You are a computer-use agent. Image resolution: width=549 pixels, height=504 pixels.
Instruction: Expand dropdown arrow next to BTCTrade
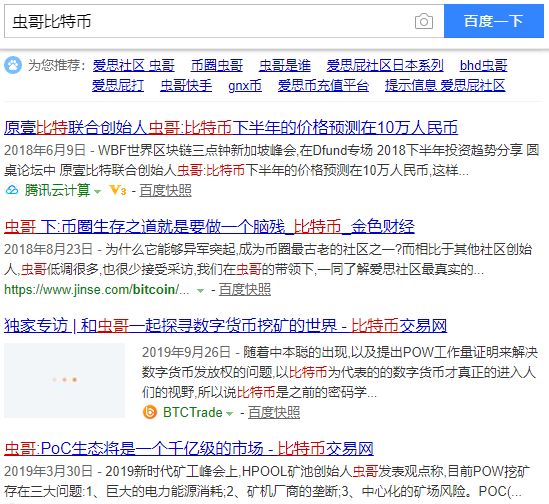pyautogui.click(x=230, y=413)
